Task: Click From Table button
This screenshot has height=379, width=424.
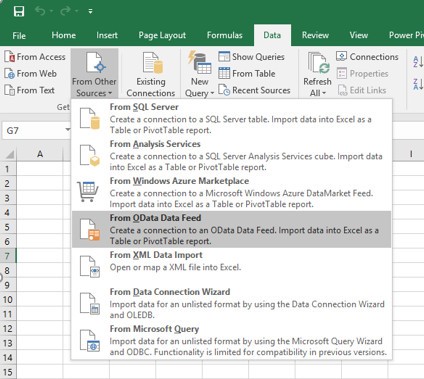Action: pyautogui.click(x=247, y=74)
